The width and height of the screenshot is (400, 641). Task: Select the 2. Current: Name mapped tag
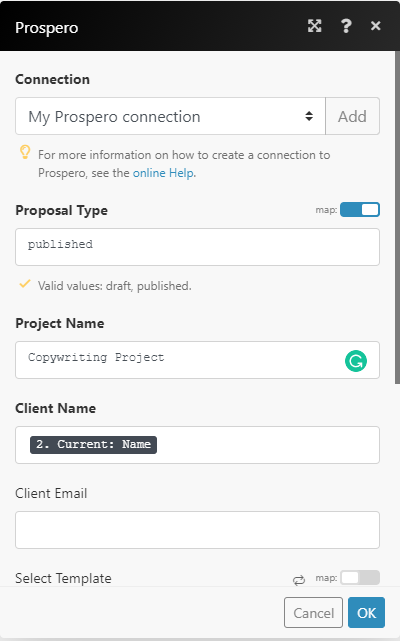pyautogui.click(x=93, y=445)
